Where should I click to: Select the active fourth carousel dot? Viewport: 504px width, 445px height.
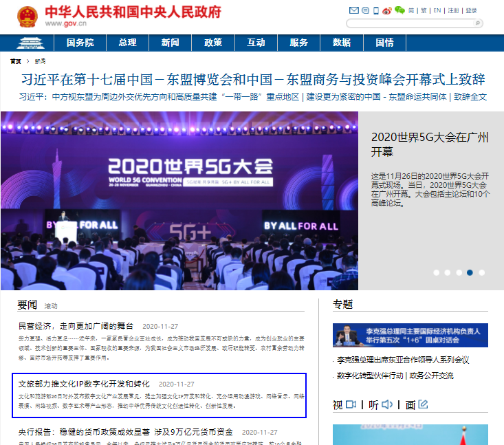470,272
